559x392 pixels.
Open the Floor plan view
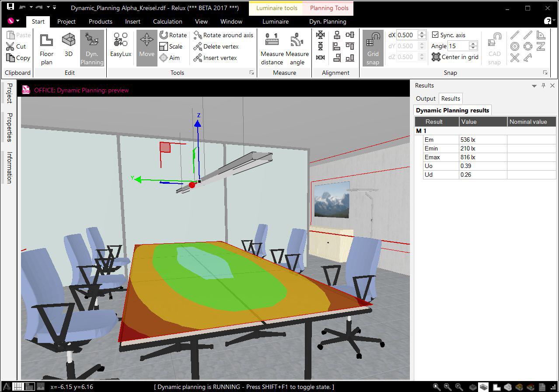coord(46,49)
